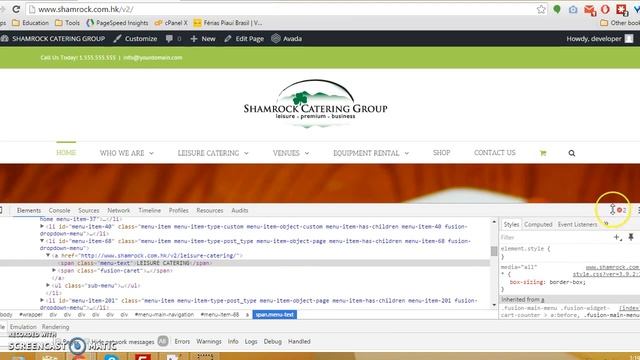This screenshot has height=360, width=640.
Task: Click Customize in the WordPress admin bar
Action: point(135,39)
